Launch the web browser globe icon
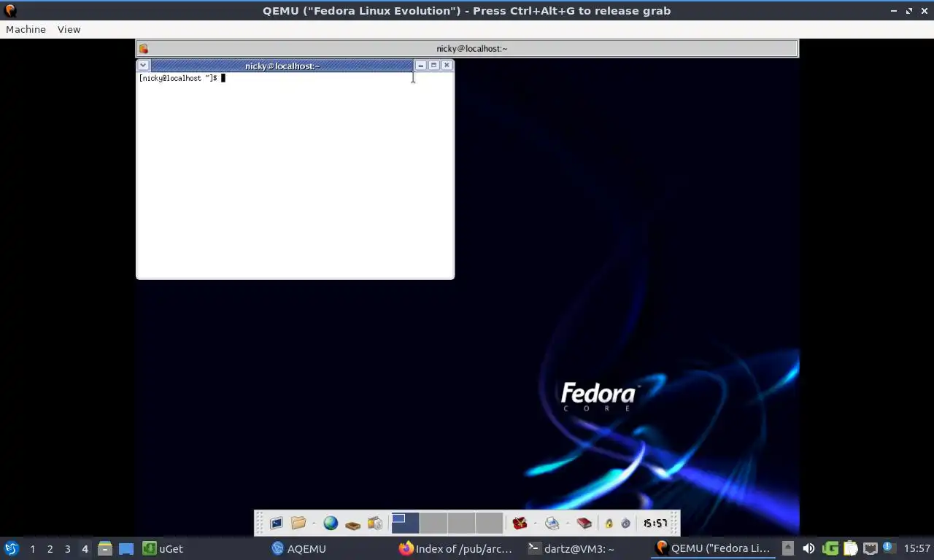Image resolution: width=934 pixels, height=560 pixels. [x=331, y=523]
